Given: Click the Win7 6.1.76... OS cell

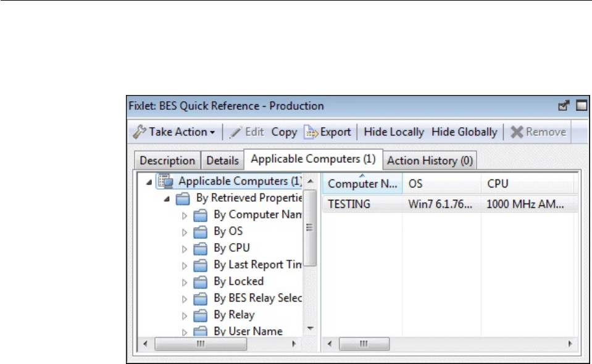Looking at the screenshot, I should point(440,204).
